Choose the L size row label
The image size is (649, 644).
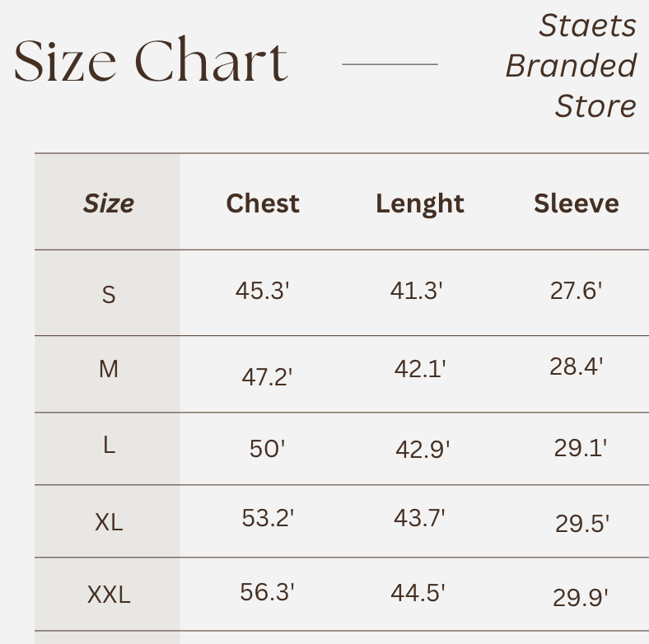coord(109,446)
